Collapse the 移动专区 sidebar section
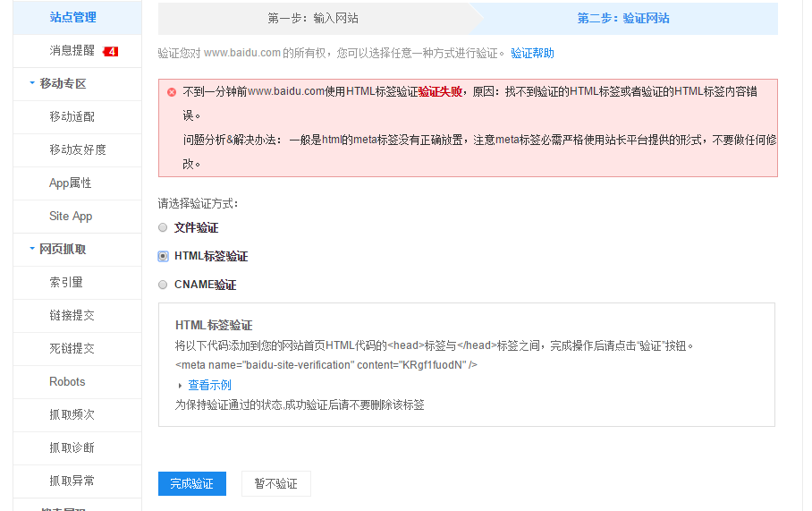 (32, 84)
